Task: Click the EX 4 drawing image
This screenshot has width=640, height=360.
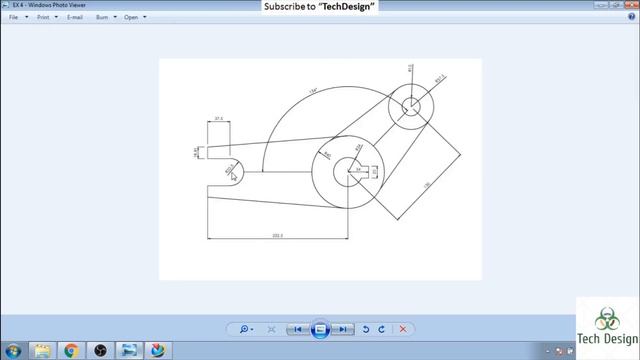Action: (x=320, y=169)
